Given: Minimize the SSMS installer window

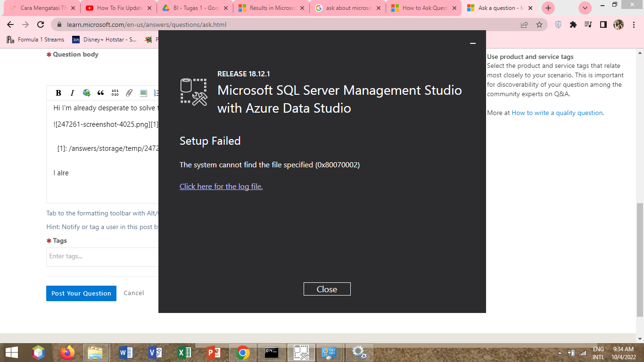Looking at the screenshot, I should [473, 43].
